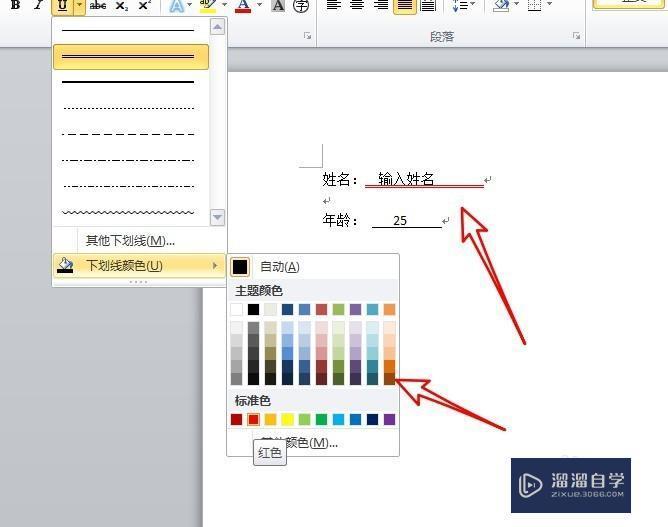Choose dashed underline style

[130, 134]
